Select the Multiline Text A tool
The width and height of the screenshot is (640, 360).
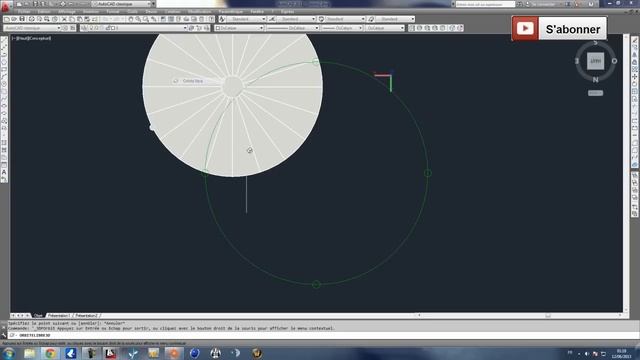click(x=4, y=172)
